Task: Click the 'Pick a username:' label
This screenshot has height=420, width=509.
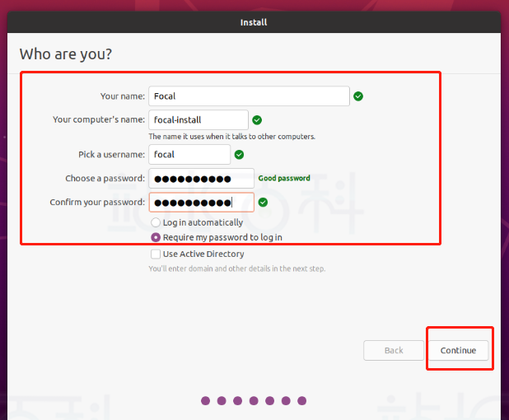Action: (111, 155)
